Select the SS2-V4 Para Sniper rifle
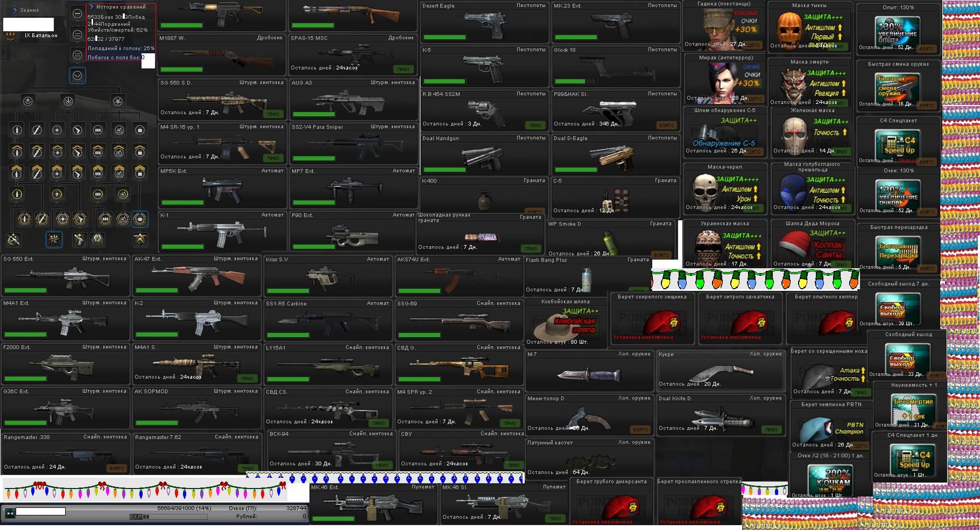 pos(353,143)
